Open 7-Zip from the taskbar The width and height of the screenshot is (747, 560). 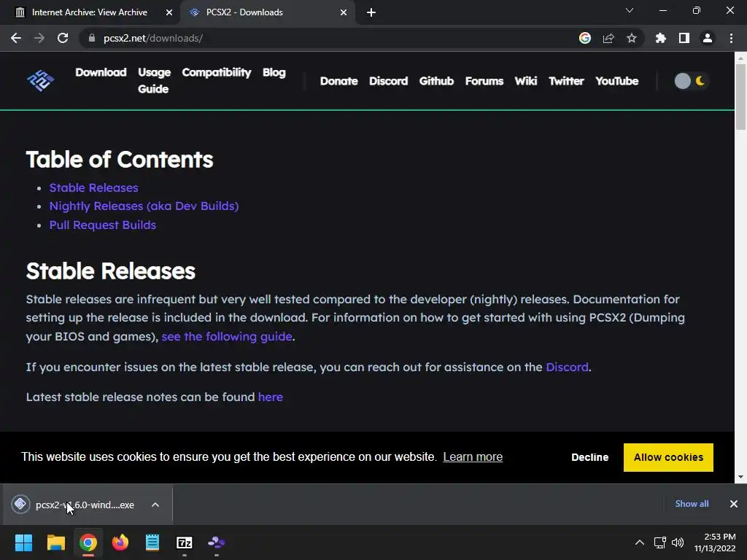185,542
